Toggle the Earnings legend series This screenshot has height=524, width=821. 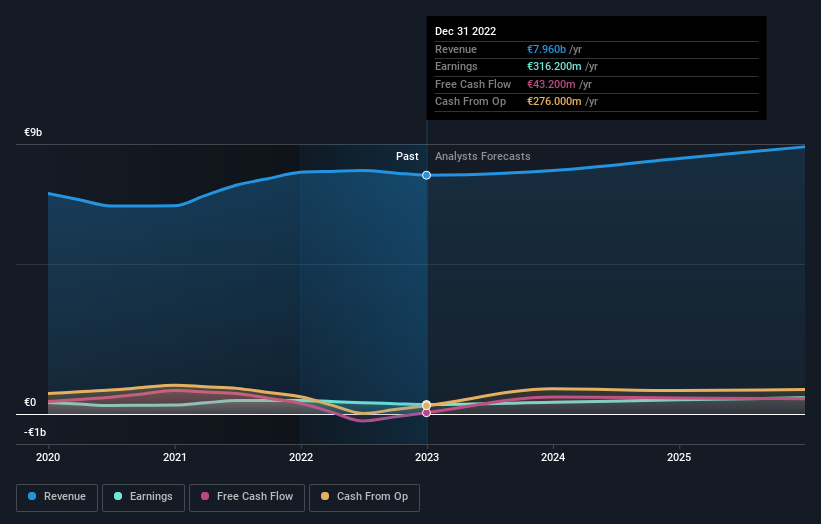[x=143, y=497]
